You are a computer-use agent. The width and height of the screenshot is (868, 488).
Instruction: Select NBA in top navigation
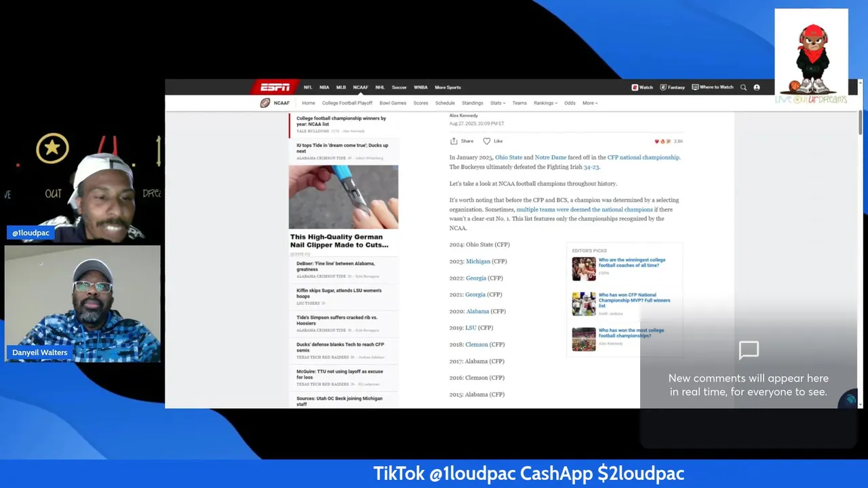[x=324, y=87]
